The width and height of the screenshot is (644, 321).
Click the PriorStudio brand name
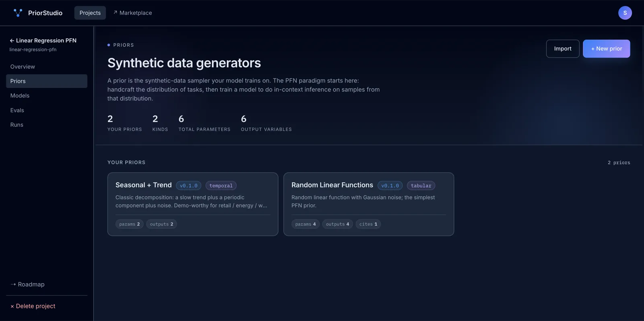click(x=45, y=13)
